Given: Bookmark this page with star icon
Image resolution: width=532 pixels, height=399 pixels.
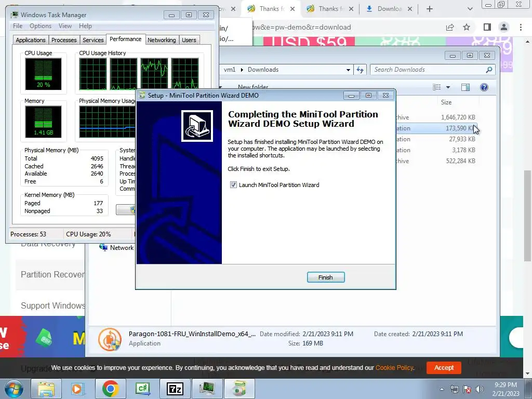Looking at the screenshot, I should pos(467,27).
